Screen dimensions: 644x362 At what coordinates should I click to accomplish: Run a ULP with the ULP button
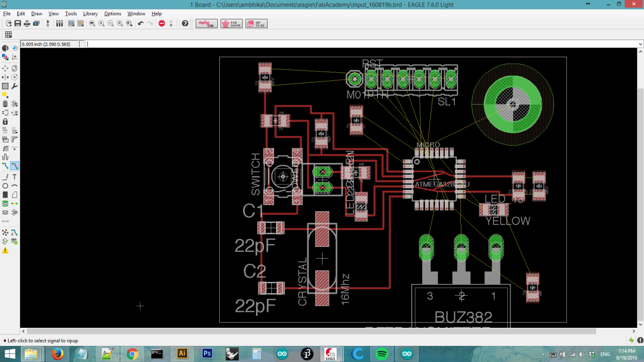pos(80,23)
